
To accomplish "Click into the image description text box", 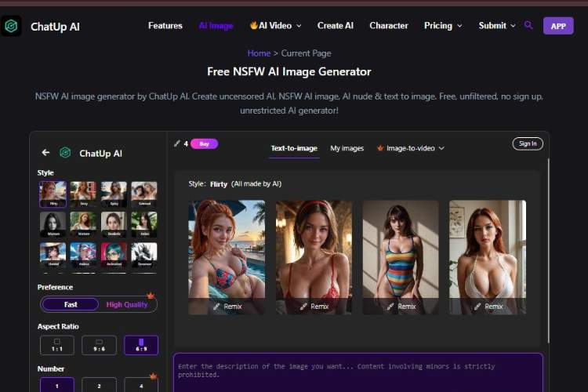I will (357, 371).
